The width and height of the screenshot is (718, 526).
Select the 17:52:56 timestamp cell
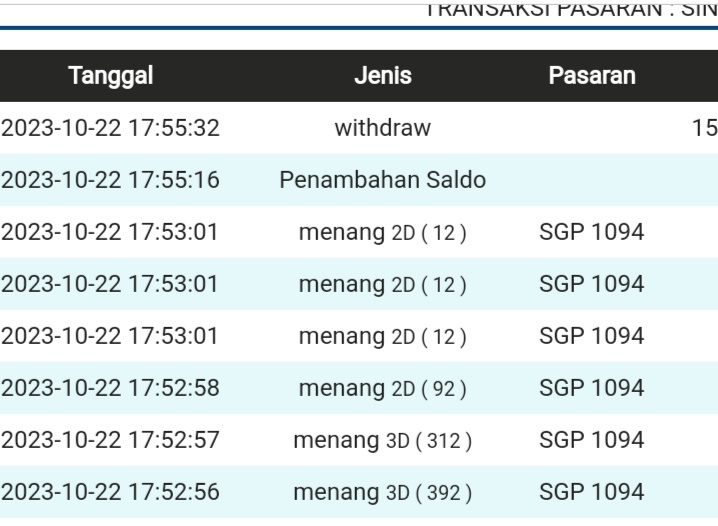pyautogui.click(x=110, y=492)
